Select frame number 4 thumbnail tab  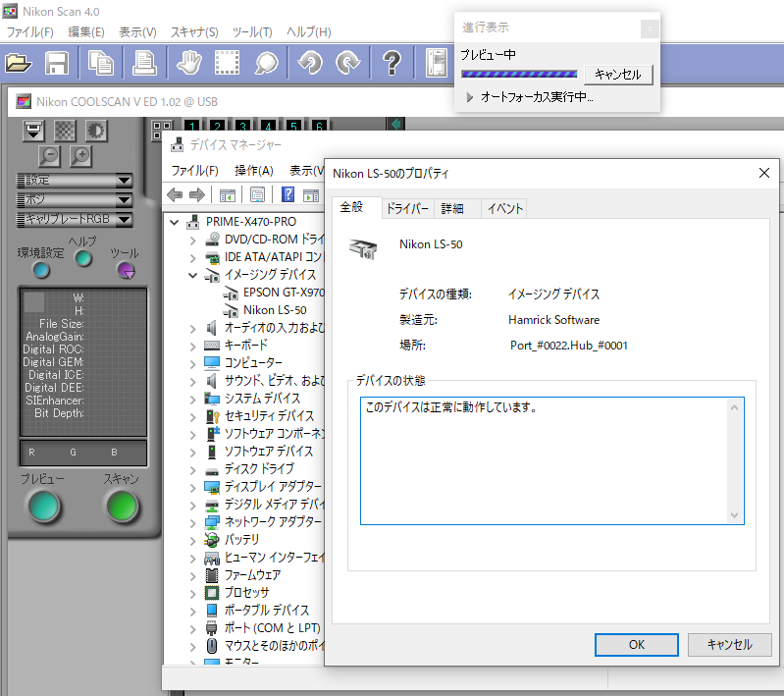click(x=268, y=125)
